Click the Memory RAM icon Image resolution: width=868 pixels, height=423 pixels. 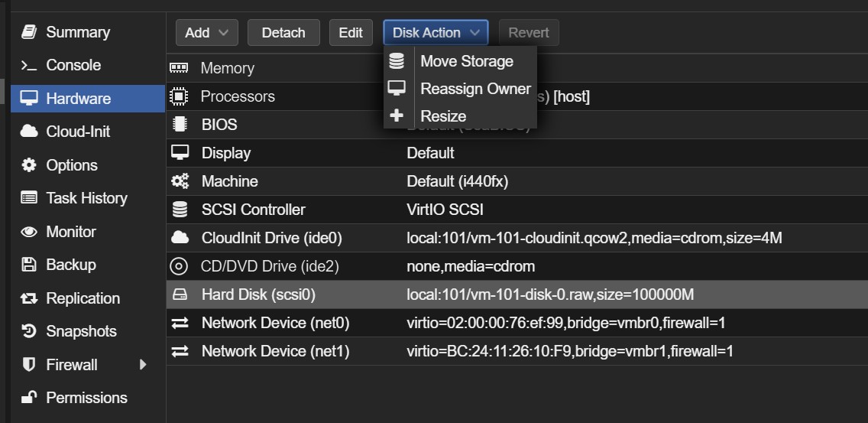(x=179, y=67)
